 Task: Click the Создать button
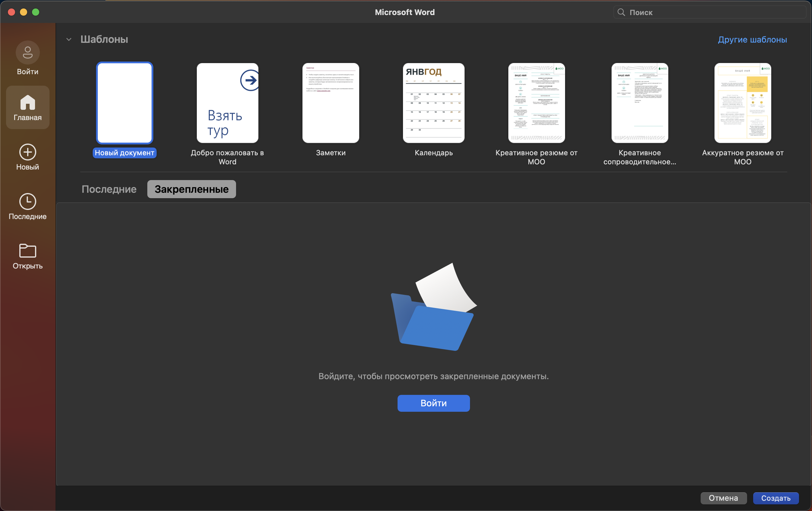tap(776, 498)
